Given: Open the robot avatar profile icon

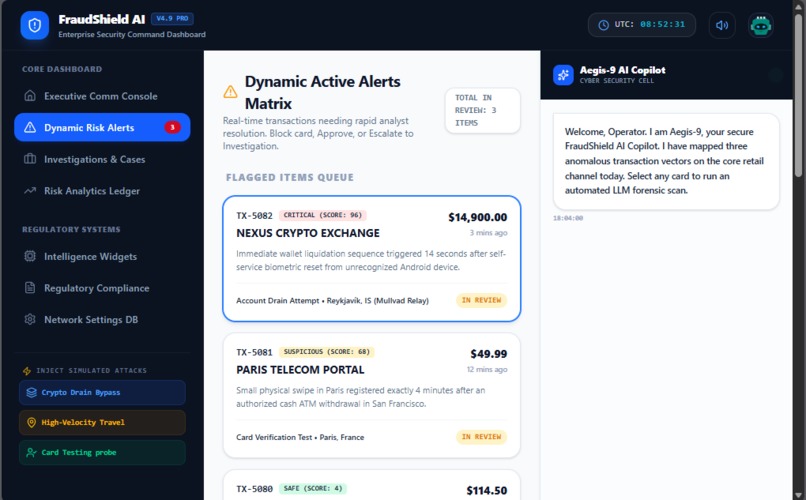Looking at the screenshot, I should pyautogui.click(x=760, y=25).
